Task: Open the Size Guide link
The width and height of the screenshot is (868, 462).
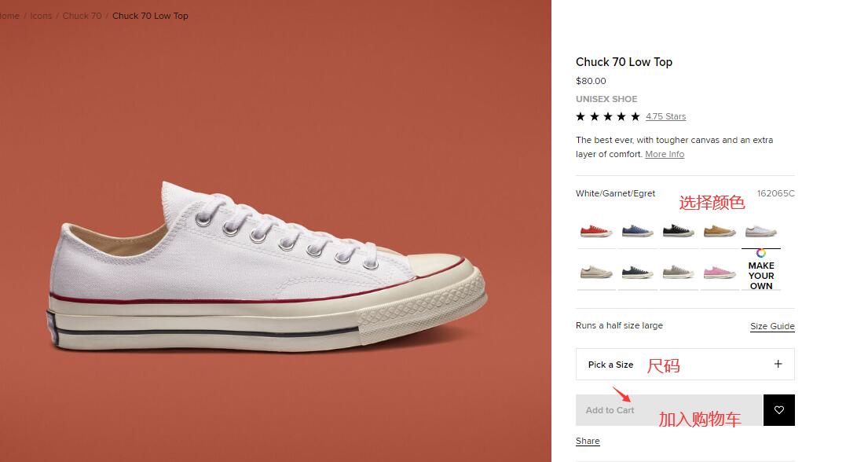Action: coord(772,326)
